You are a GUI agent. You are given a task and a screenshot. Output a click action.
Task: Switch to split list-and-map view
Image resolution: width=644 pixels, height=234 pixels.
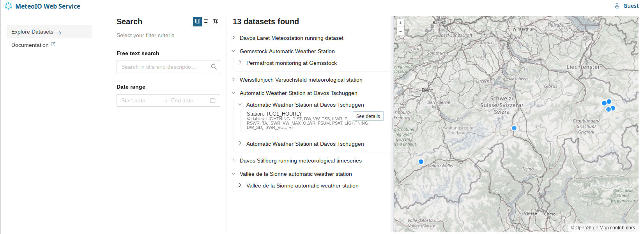pos(198,21)
